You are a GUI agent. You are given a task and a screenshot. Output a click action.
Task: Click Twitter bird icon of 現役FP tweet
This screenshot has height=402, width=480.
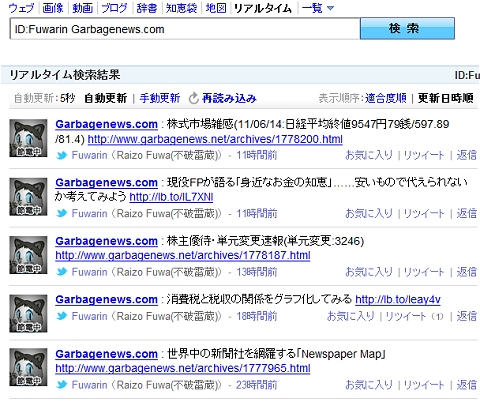click(x=62, y=214)
